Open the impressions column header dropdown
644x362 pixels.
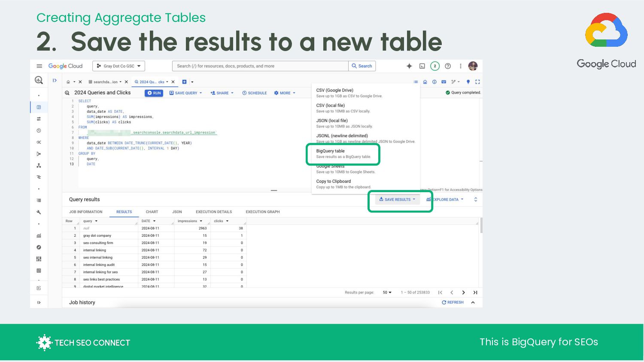pos(201,221)
